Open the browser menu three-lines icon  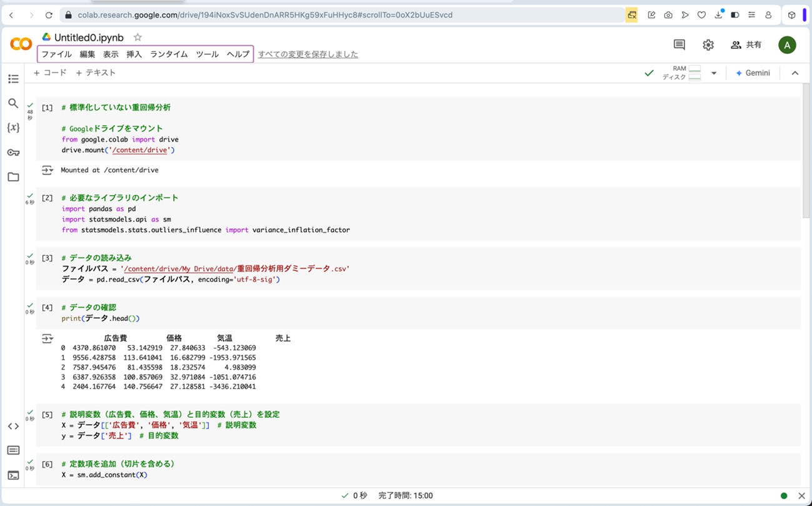pos(751,15)
